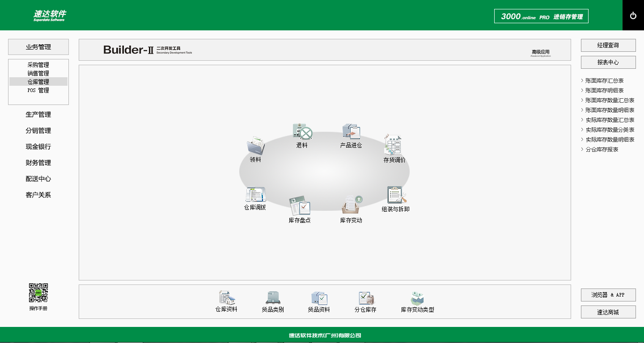Click the 经理查询 button

(608, 46)
